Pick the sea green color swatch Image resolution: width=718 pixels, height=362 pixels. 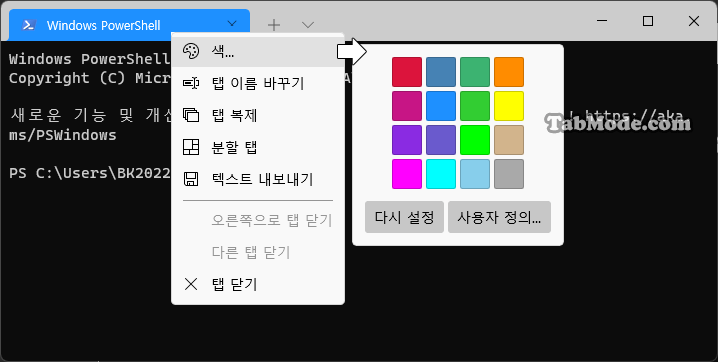[x=475, y=72]
